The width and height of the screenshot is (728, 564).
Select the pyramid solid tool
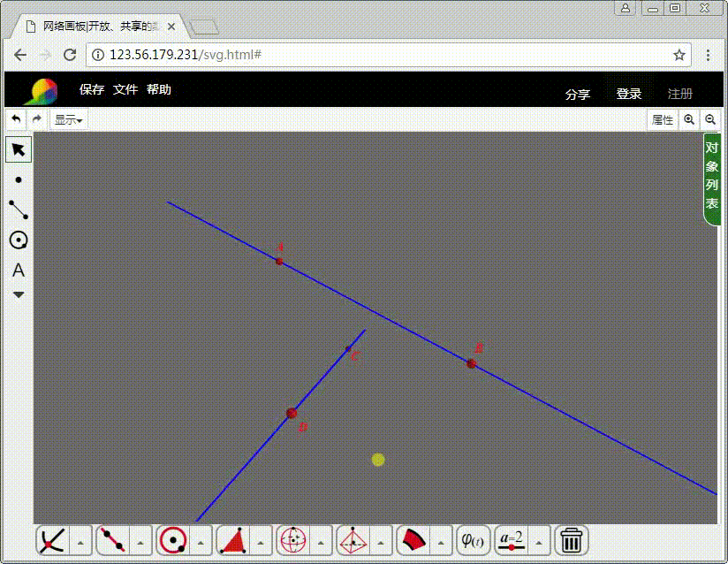coord(353,540)
